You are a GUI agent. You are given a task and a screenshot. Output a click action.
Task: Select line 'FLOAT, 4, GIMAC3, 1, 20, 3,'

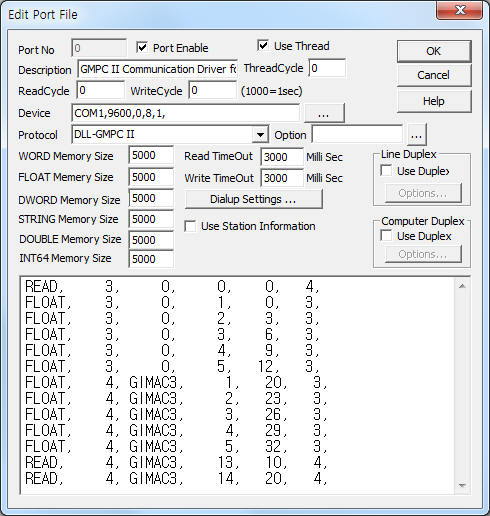[x=176, y=382]
